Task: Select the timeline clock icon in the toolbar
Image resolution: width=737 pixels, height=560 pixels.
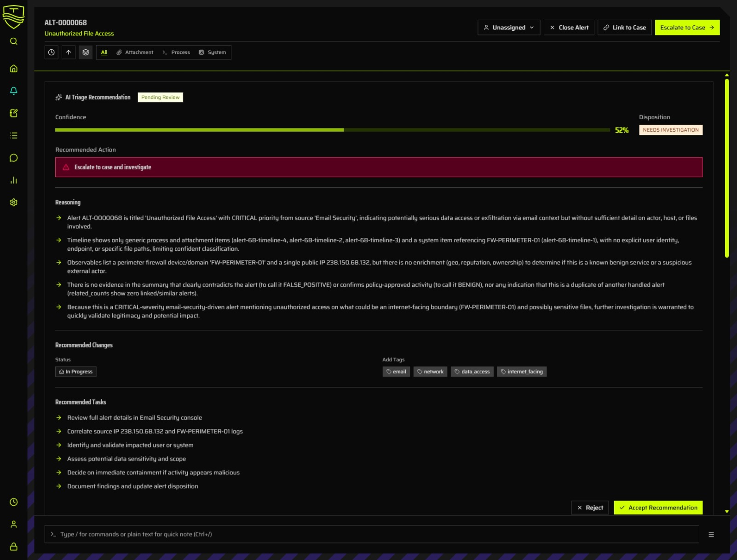Action: pyautogui.click(x=51, y=52)
